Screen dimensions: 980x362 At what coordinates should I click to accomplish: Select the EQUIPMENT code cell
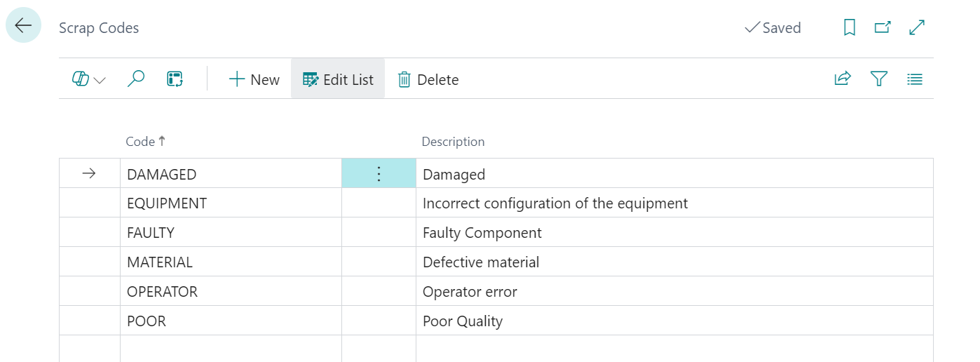[167, 203]
